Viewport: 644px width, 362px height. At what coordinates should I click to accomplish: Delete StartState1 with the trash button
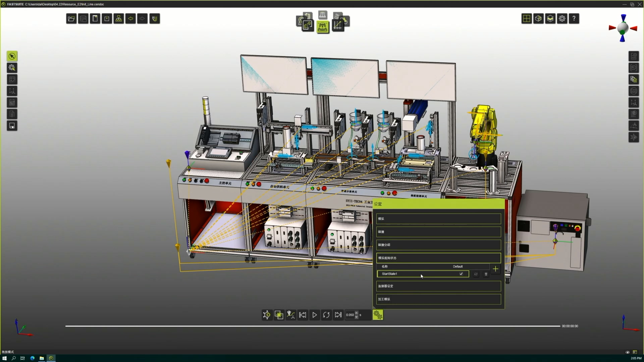click(x=486, y=274)
